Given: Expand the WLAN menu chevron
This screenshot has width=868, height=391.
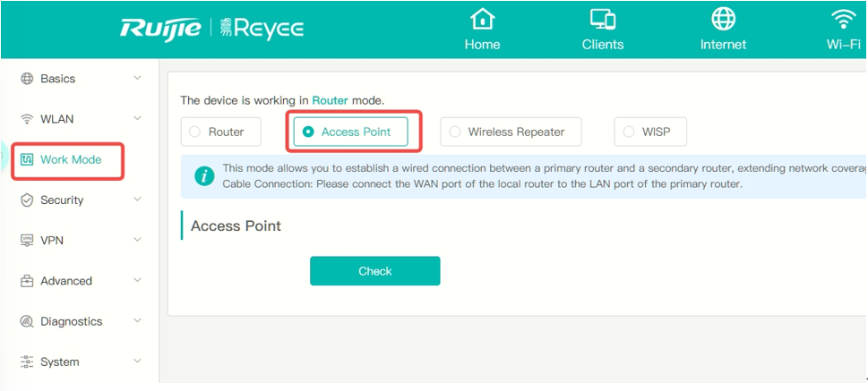Looking at the screenshot, I should (138, 118).
